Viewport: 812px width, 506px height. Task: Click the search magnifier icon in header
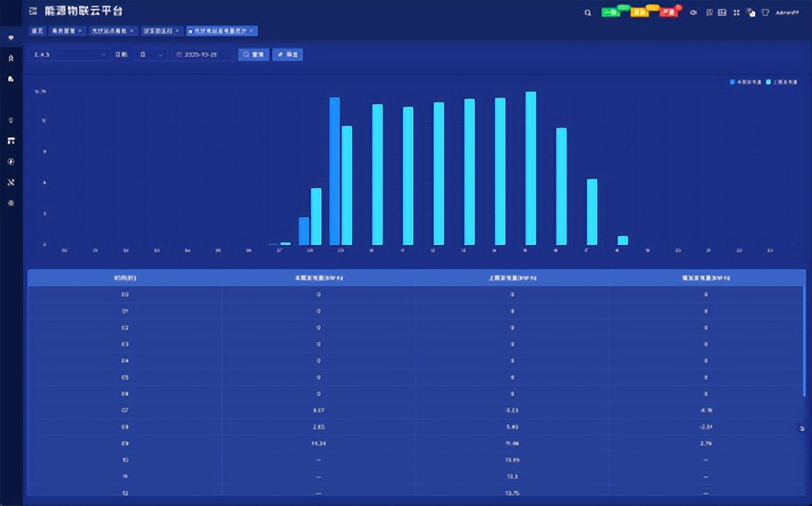tap(588, 12)
